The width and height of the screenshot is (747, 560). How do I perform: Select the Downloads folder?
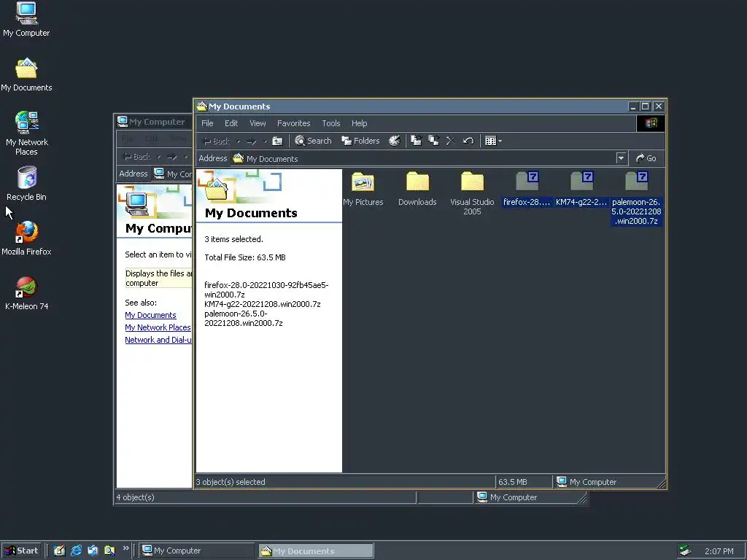[x=417, y=189]
